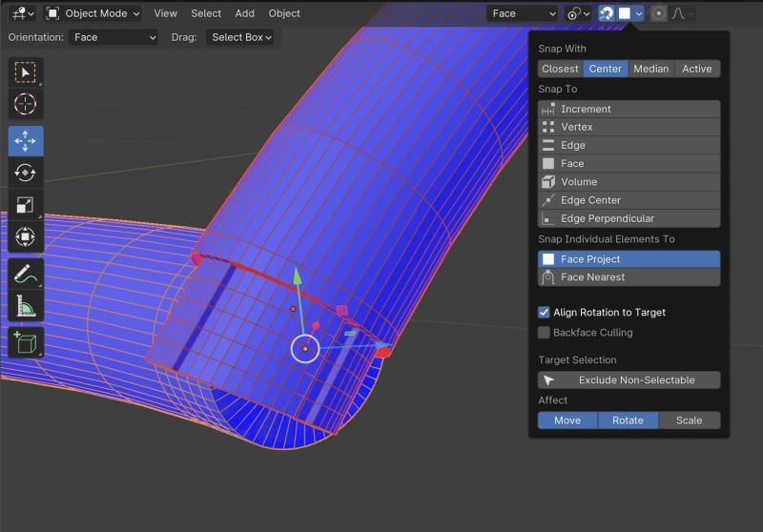
Task: Enable Increment snapping
Action: pos(629,109)
